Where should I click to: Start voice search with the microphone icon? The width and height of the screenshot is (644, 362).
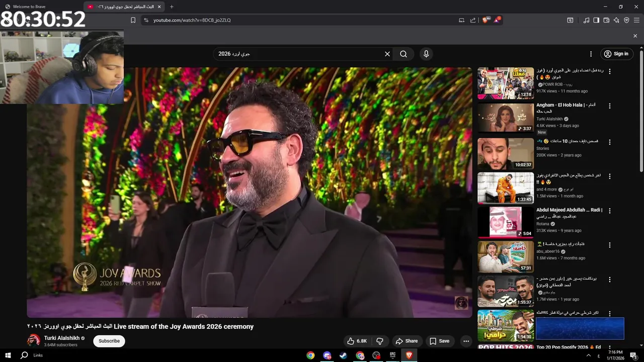[x=426, y=54]
